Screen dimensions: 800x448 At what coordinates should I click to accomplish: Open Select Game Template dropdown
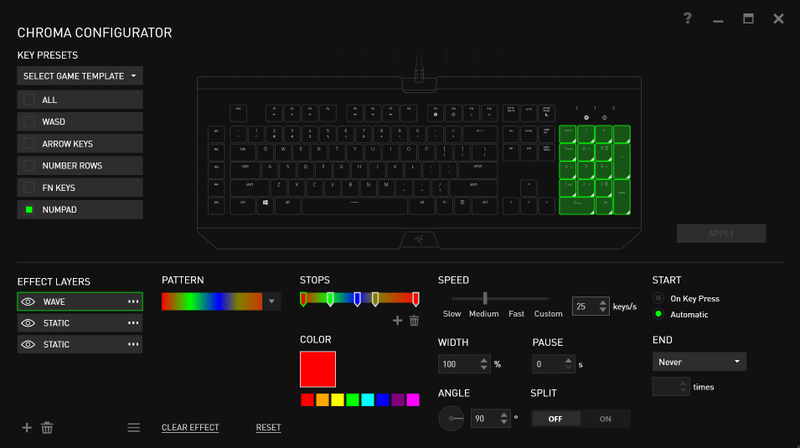point(80,76)
